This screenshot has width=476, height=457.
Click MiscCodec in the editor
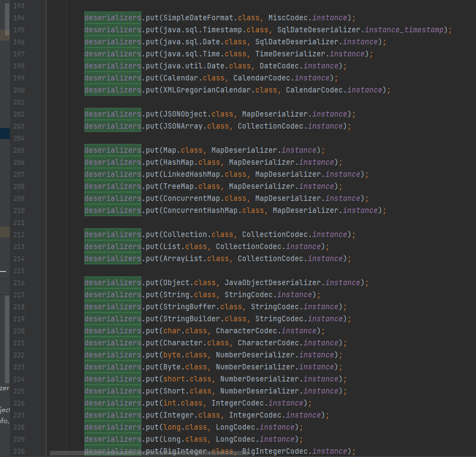(288, 18)
